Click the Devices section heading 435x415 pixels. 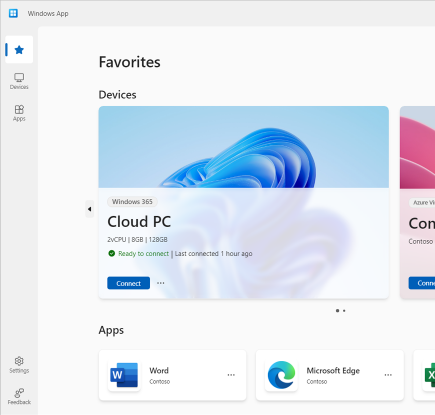[x=117, y=95]
